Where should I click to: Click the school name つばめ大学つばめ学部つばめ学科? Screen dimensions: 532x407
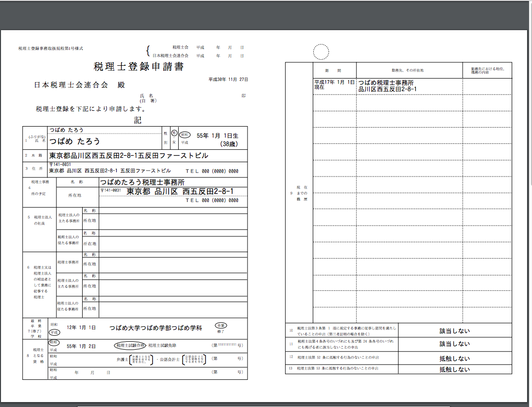(x=155, y=328)
